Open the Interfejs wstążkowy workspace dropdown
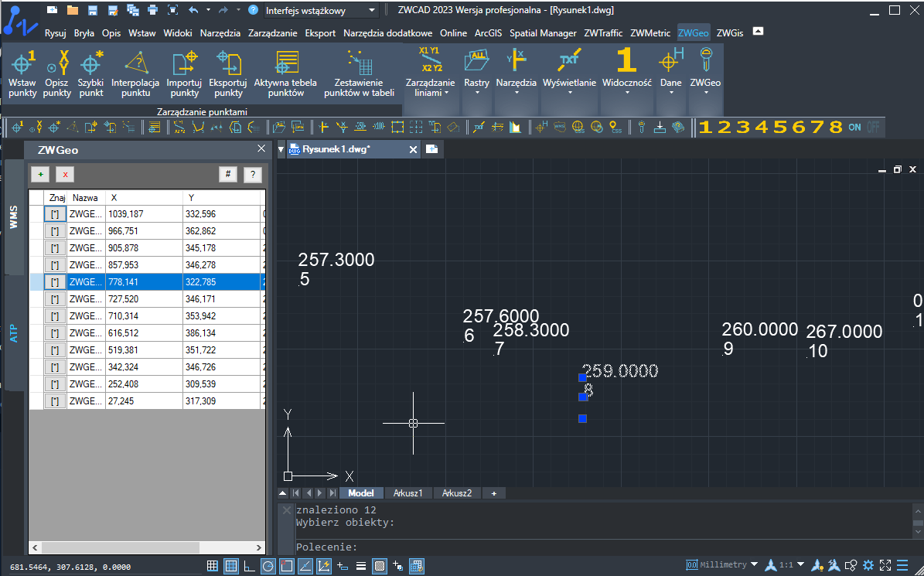 (320, 11)
